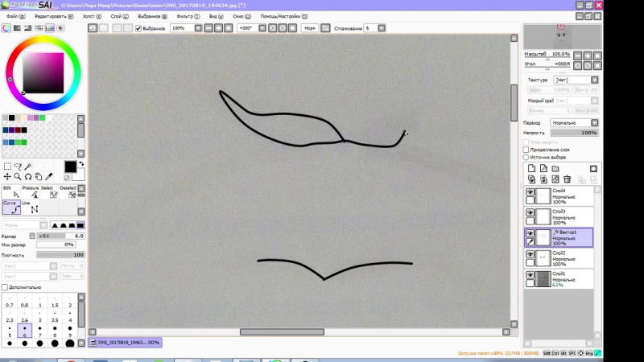Viewport: 644px width, 362px height.
Task: Pick the Eyedropper color picker tool
Action: coord(48,176)
